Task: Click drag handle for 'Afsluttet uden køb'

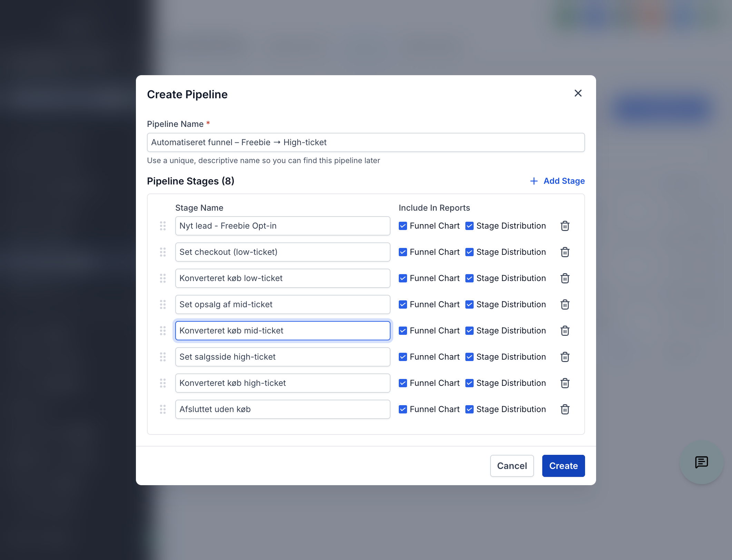Action: pyautogui.click(x=163, y=409)
